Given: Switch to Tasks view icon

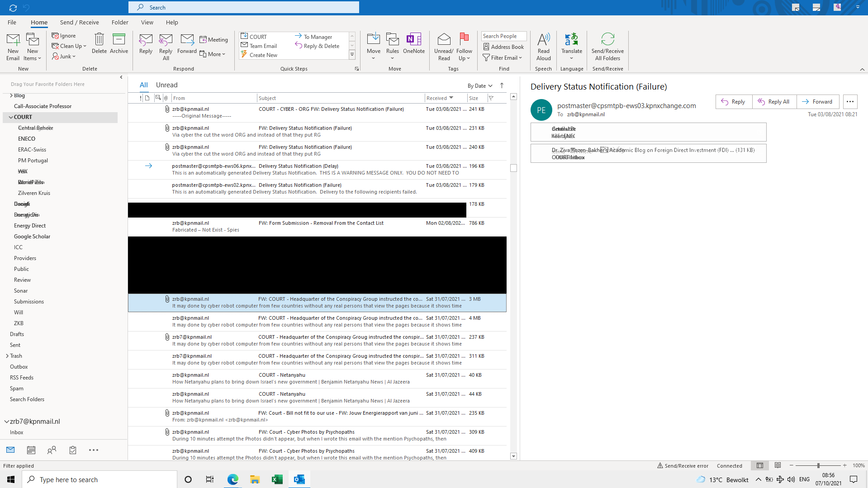Looking at the screenshot, I should pyautogui.click(x=73, y=450).
